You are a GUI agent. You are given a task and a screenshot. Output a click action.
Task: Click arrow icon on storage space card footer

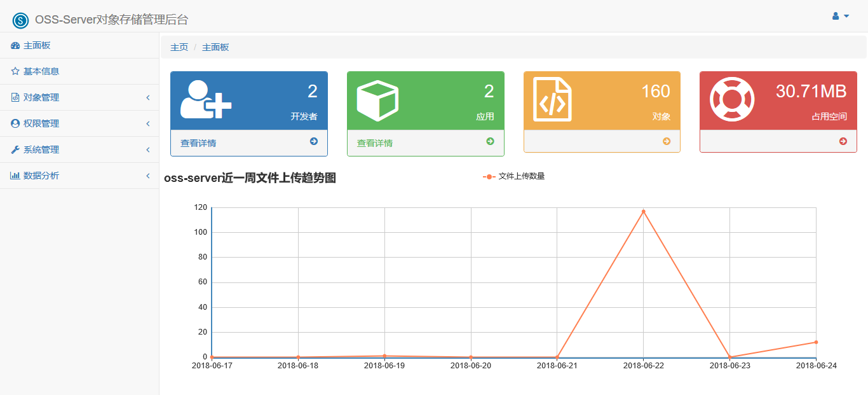[843, 141]
